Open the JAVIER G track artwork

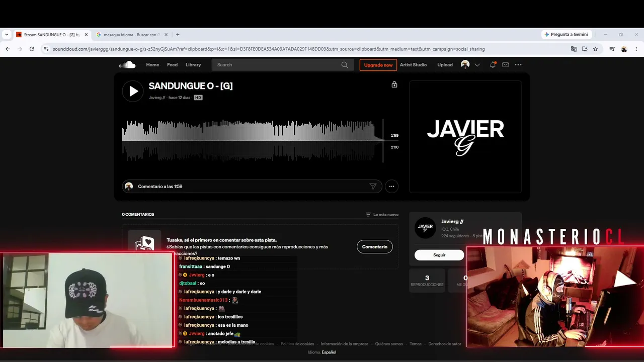click(465, 137)
